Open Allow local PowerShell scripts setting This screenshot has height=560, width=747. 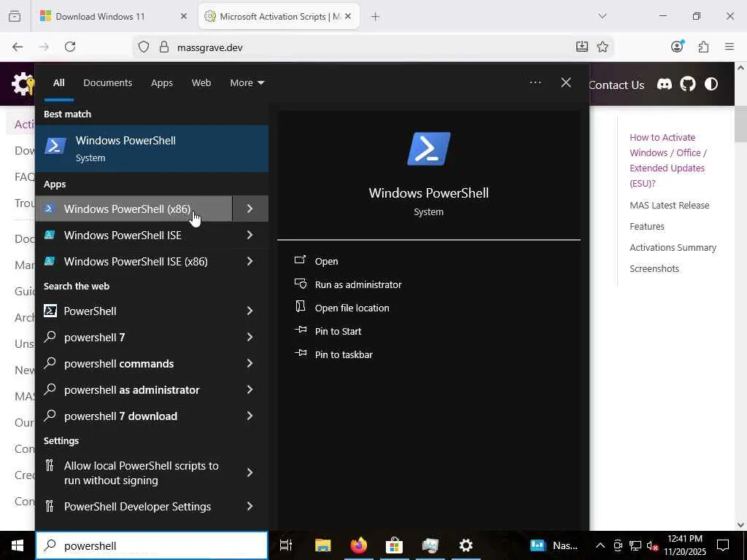click(x=134, y=472)
